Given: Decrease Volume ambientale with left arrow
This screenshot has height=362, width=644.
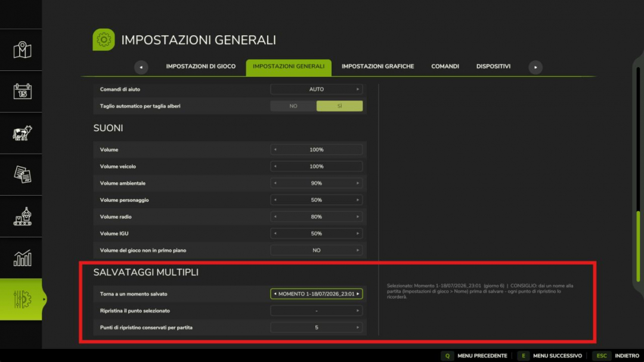Looking at the screenshot, I should pos(275,183).
